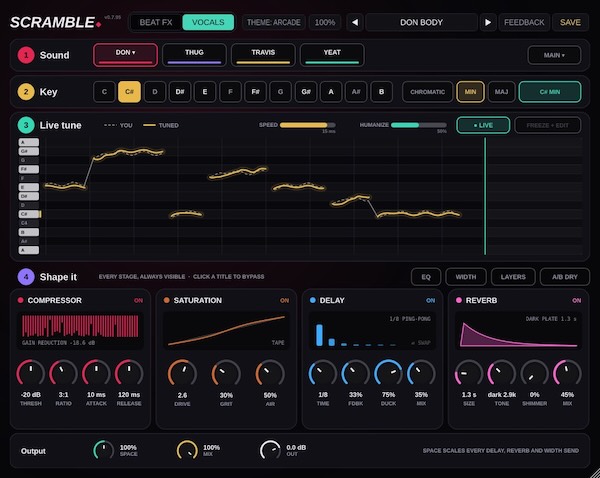Click the step 4 Shape it badge
The width and height of the screenshot is (600, 478).
(x=26, y=277)
